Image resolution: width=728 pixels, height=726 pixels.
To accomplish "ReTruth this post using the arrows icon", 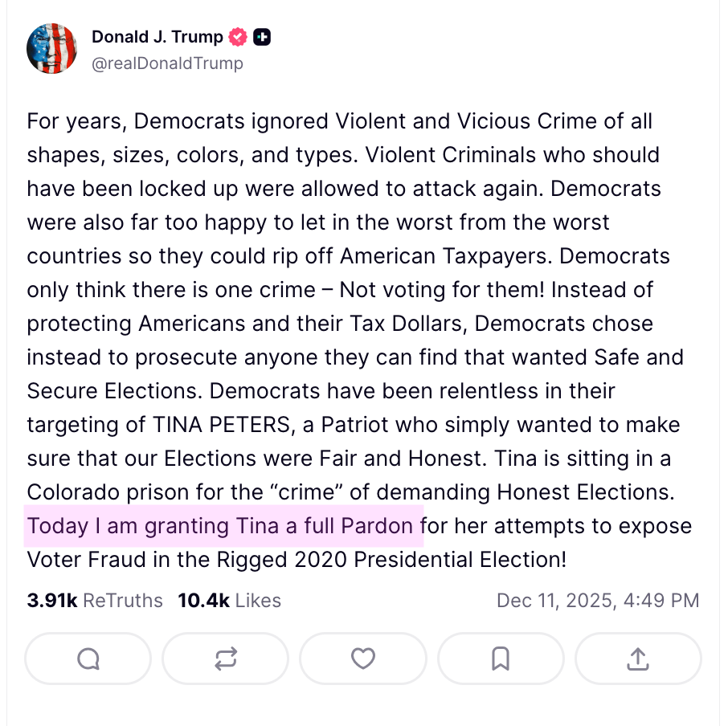I will pos(226,659).
